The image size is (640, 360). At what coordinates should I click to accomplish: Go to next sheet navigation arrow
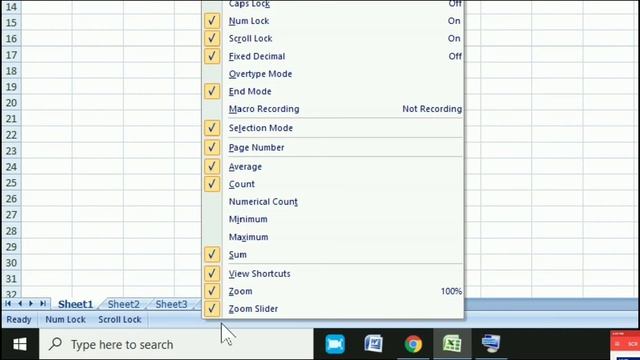(31, 304)
